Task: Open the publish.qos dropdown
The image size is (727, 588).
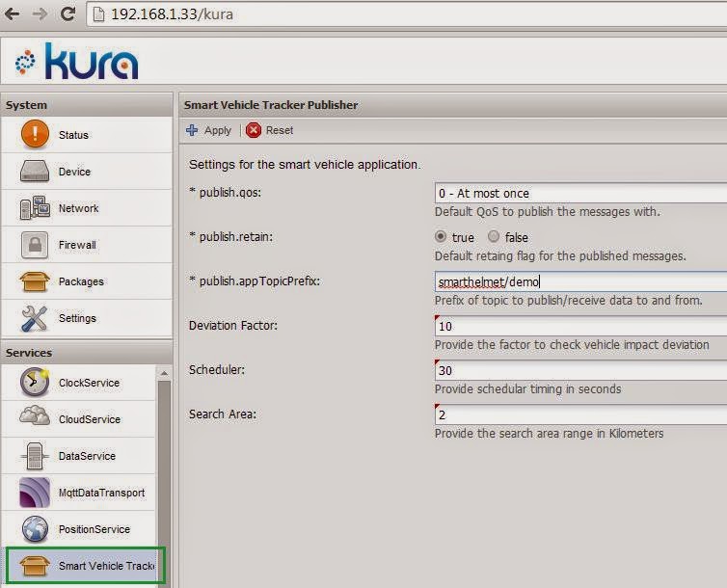Action: click(x=580, y=193)
